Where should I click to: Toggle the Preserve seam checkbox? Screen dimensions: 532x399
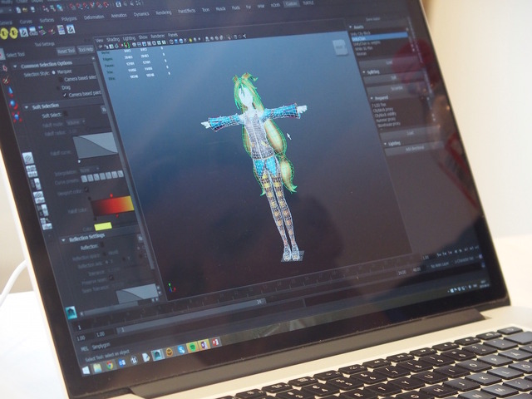coord(111,278)
